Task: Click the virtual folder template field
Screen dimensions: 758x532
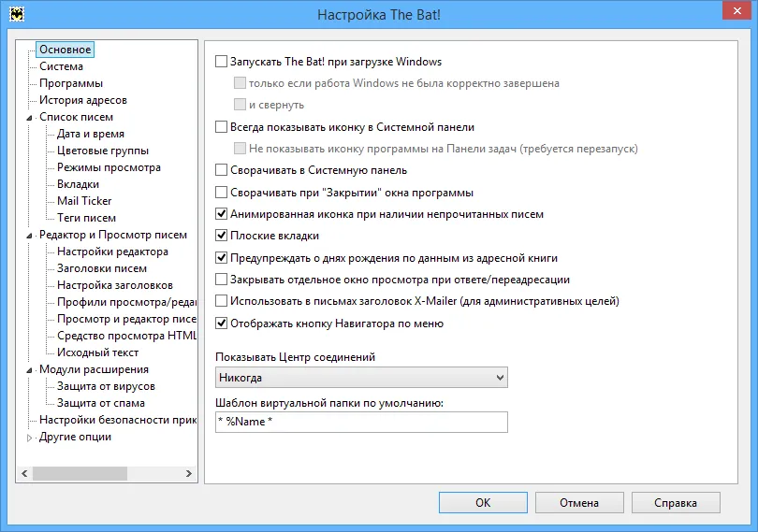Action: click(x=361, y=422)
